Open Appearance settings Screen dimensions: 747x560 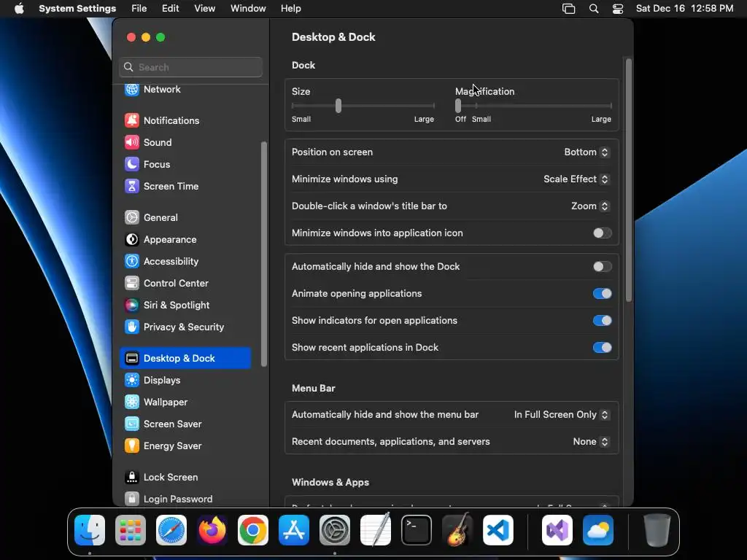point(185,239)
